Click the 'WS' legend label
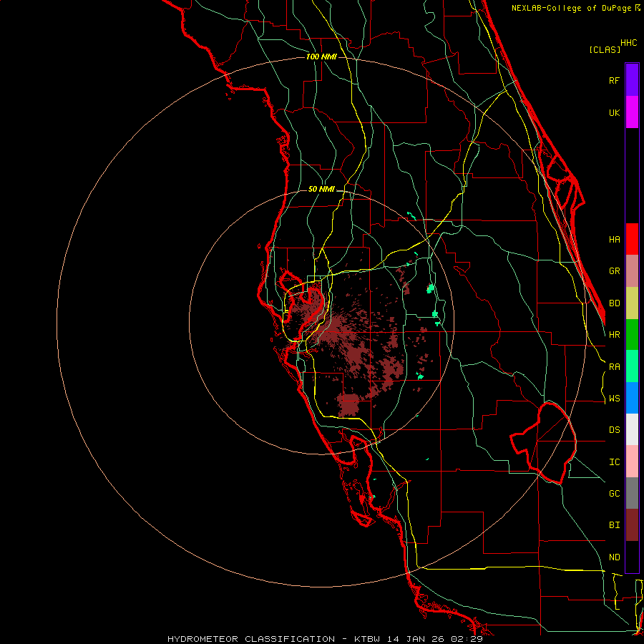Image resolution: width=644 pixels, height=644 pixels. click(614, 399)
